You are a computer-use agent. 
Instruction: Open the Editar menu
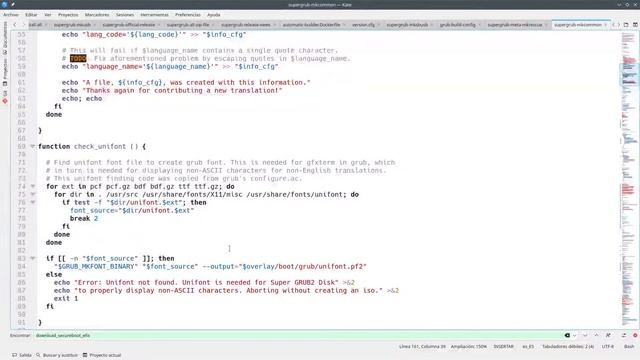click(31, 15)
